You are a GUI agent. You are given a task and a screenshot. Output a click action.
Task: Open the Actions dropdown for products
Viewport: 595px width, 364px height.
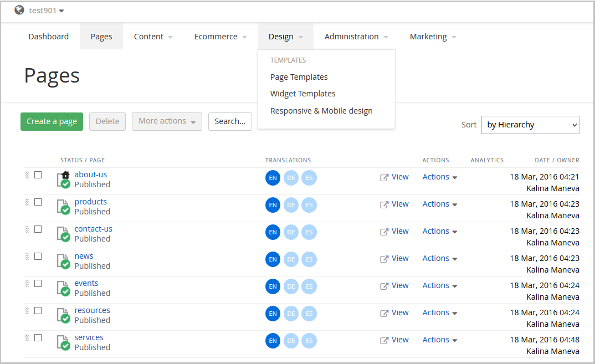pyautogui.click(x=439, y=204)
